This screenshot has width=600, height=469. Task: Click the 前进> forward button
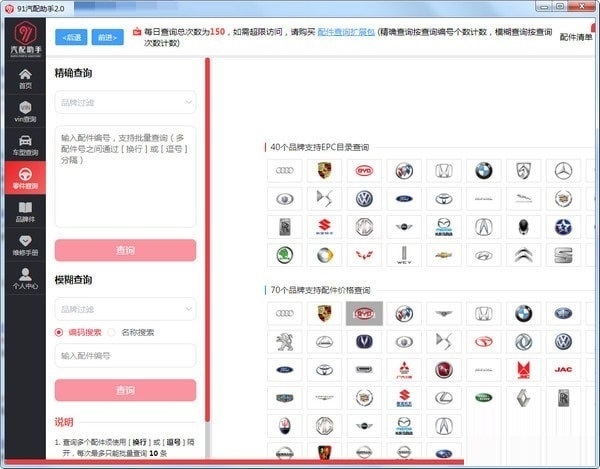point(108,37)
